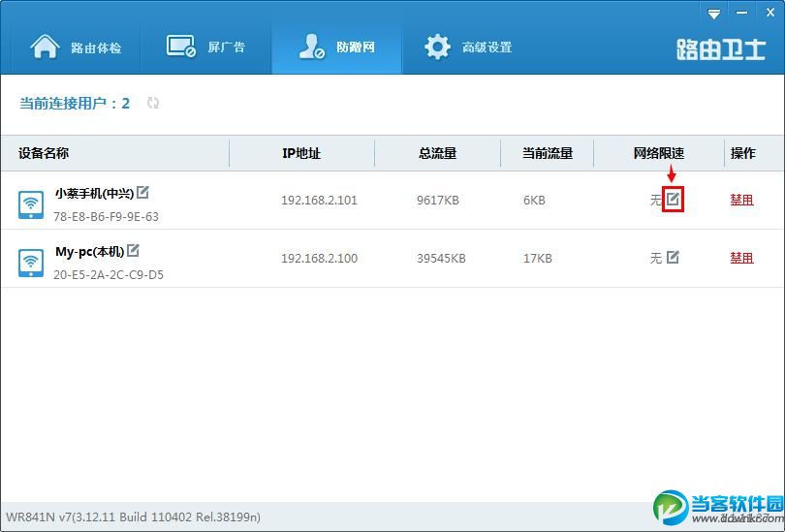Image resolution: width=785 pixels, height=532 pixels.
Task: Open the 路由体检 tab
Action: (x=75, y=47)
